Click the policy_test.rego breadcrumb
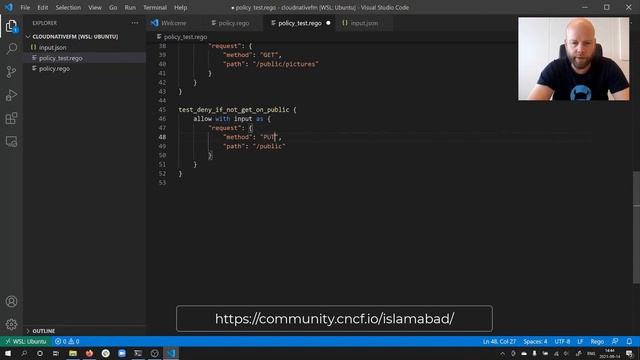Viewport: 640px width, 360px height. (185, 37)
